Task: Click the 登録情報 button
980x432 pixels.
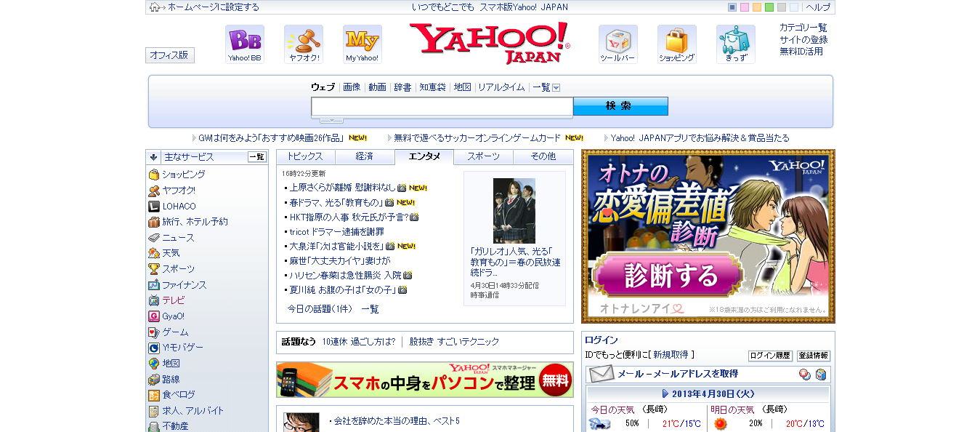Action: (x=813, y=356)
